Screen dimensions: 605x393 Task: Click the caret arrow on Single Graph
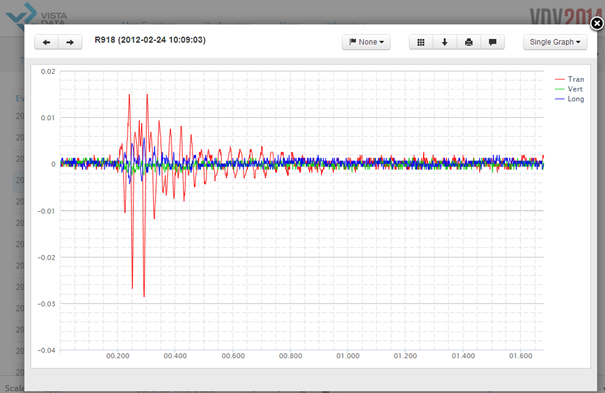pos(578,42)
